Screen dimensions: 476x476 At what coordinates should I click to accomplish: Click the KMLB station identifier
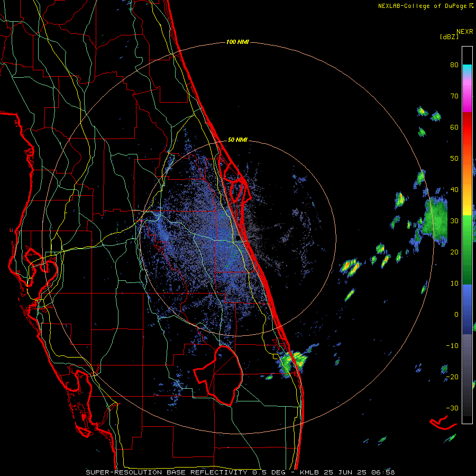tap(310, 472)
